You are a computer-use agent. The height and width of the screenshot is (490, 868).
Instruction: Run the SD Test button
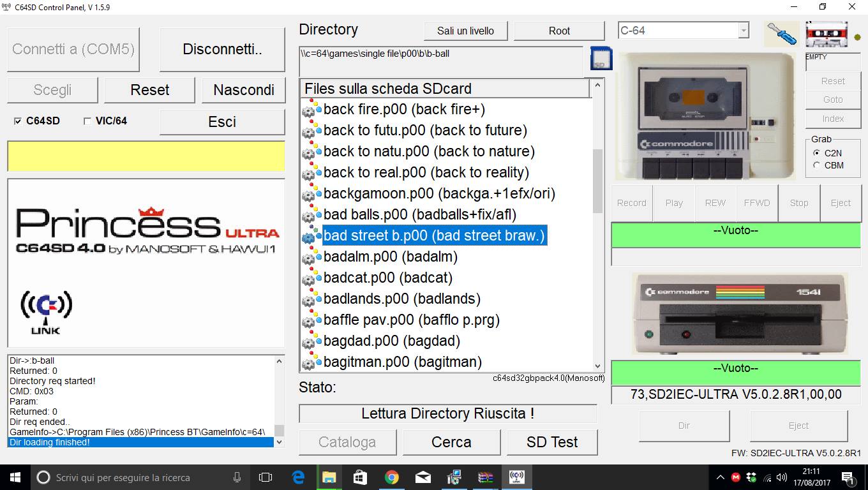(x=552, y=442)
